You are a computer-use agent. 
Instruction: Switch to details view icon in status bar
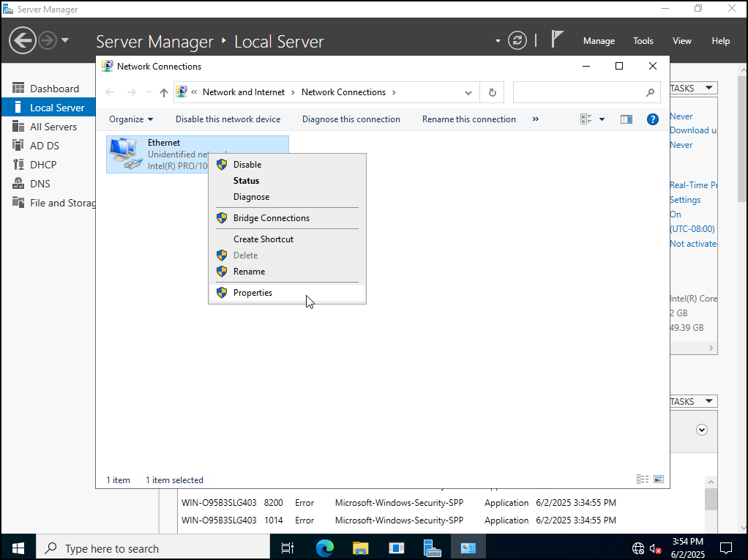642,479
